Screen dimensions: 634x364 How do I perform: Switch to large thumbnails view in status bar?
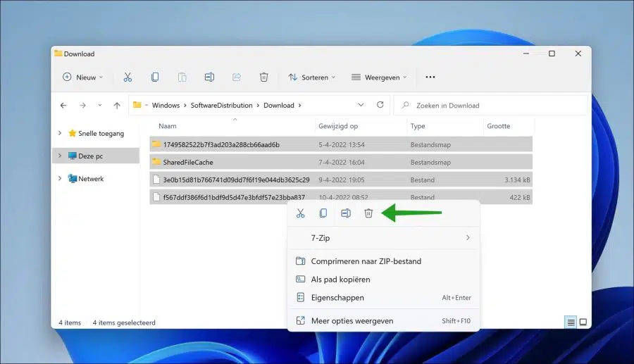(x=583, y=322)
